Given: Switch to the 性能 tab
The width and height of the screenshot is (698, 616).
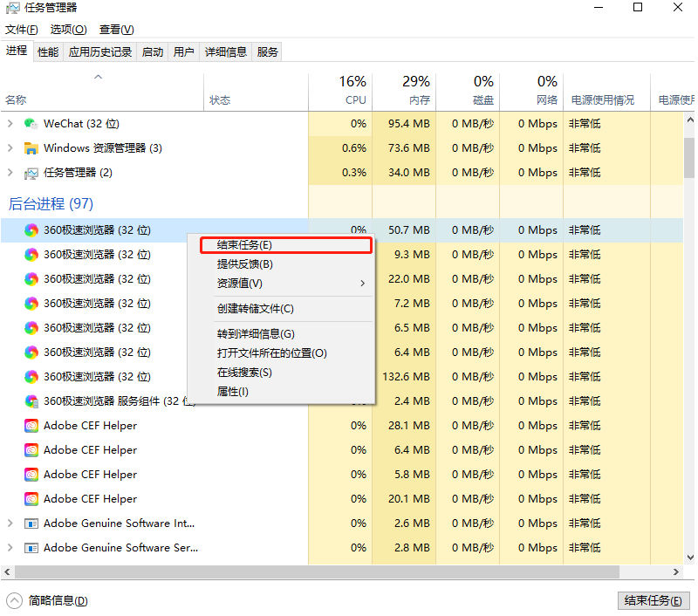Looking at the screenshot, I should [48, 51].
